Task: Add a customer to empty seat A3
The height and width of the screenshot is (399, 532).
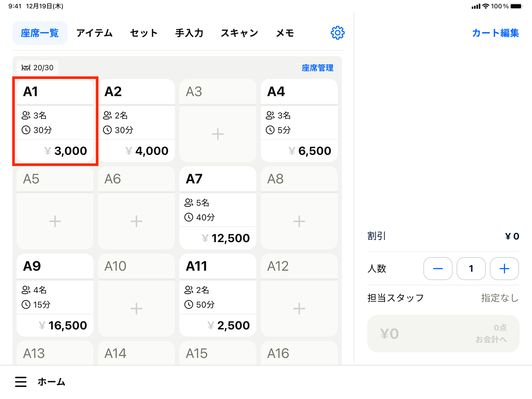Action: point(218,134)
